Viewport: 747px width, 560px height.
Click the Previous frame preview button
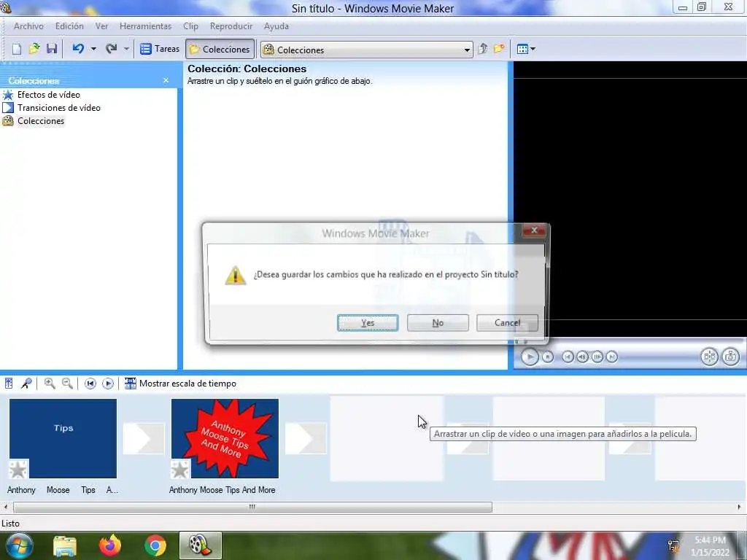tap(582, 357)
